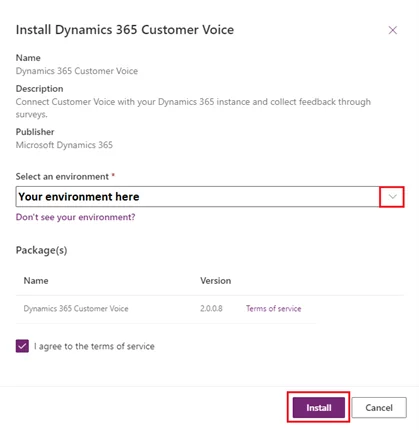The width and height of the screenshot is (419, 430).
Task: Click the 'Description' field label
Action: (39, 89)
